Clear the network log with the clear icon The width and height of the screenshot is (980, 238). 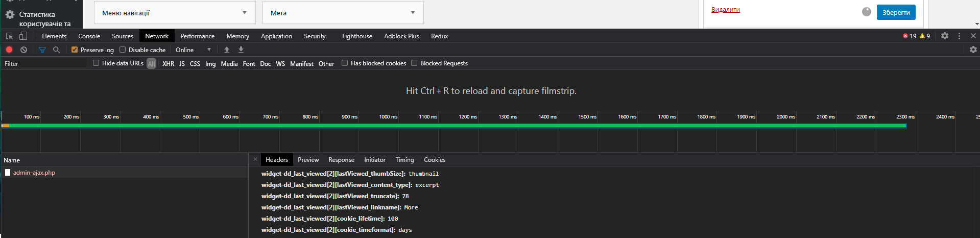[23, 50]
